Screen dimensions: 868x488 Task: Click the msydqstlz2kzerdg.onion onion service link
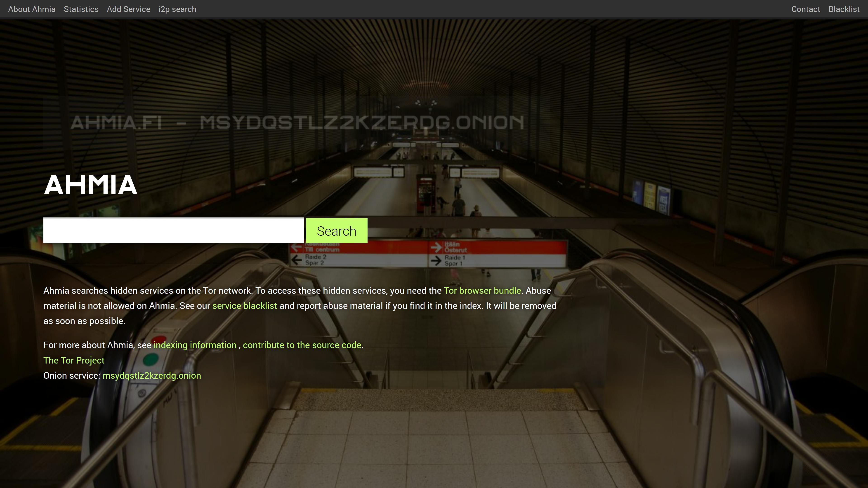[x=151, y=375]
